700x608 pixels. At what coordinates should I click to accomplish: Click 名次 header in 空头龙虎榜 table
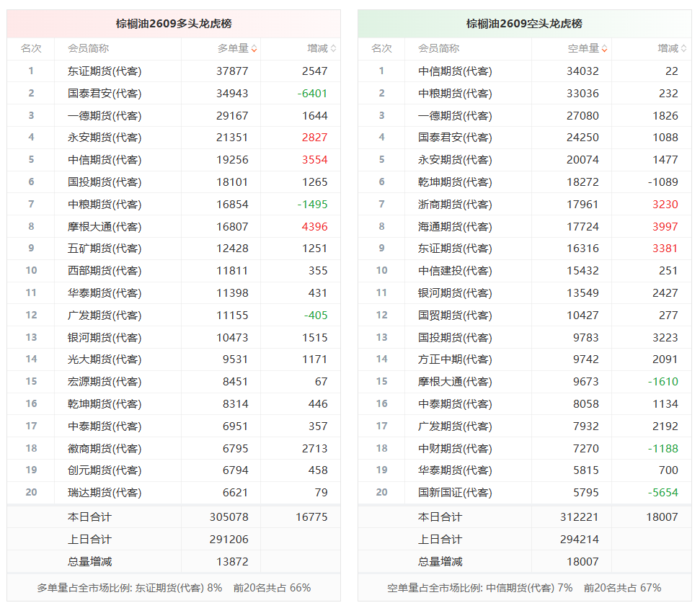[x=381, y=48]
